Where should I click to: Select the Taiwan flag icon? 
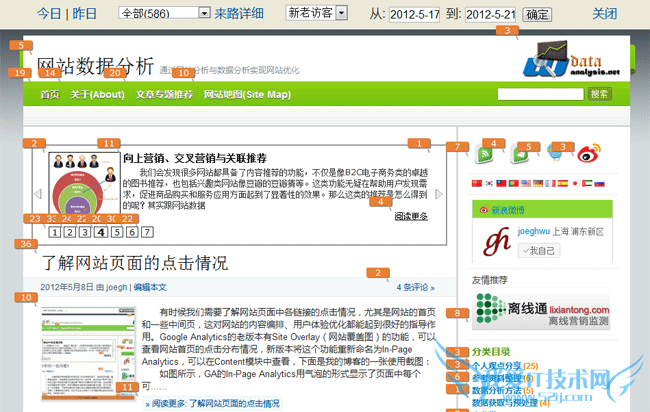(x=501, y=183)
